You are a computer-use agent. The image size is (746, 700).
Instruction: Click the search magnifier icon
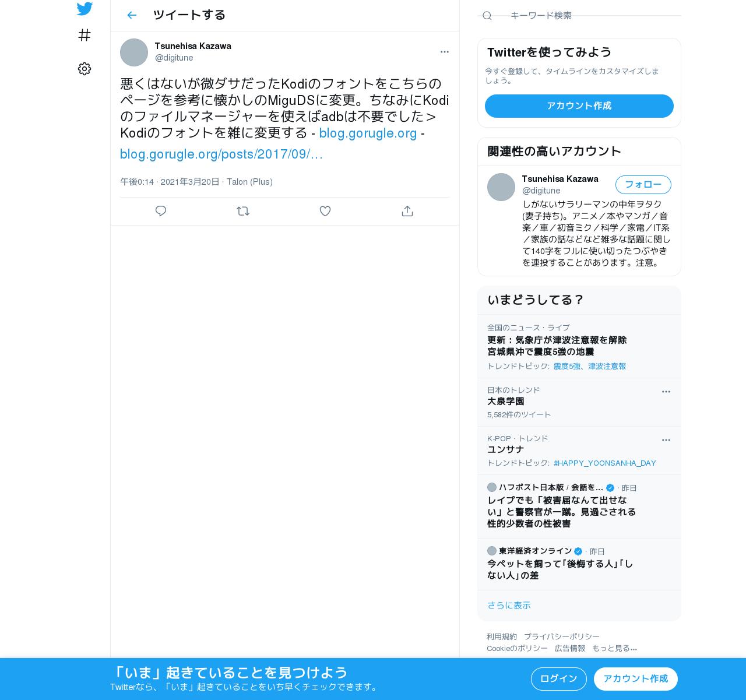pos(487,16)
